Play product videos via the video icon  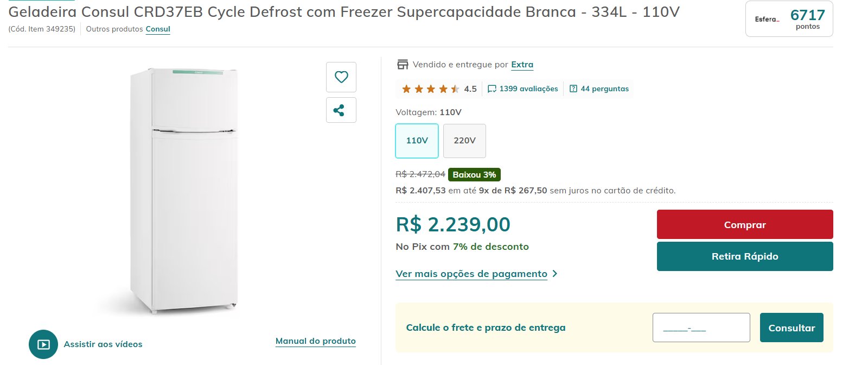pos(43,344)
